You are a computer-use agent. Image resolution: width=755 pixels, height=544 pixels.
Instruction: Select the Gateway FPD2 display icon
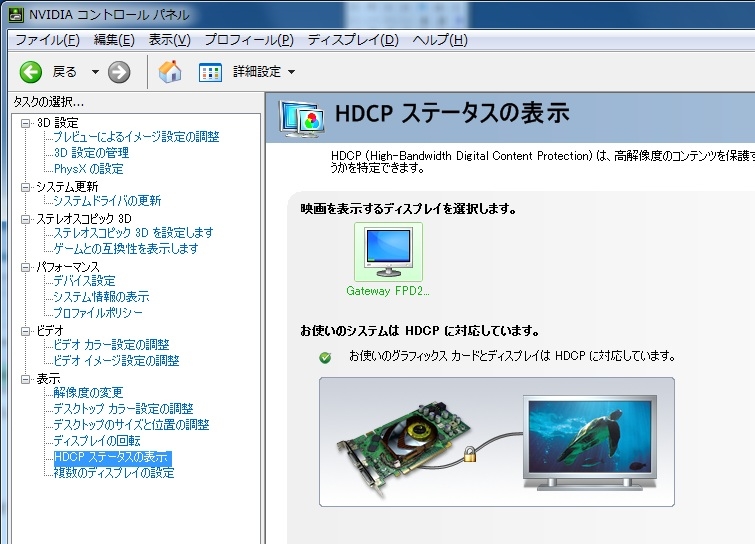(x=389, y=252)
